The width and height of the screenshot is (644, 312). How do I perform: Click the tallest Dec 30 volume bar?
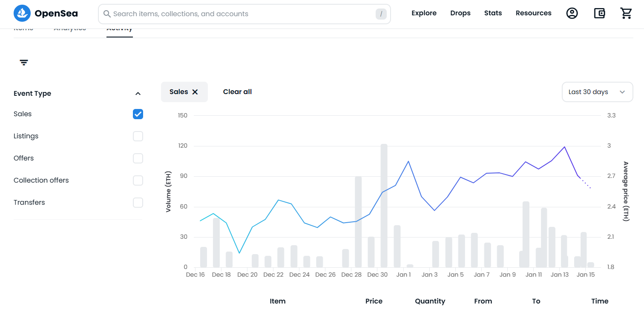(384, 206)
